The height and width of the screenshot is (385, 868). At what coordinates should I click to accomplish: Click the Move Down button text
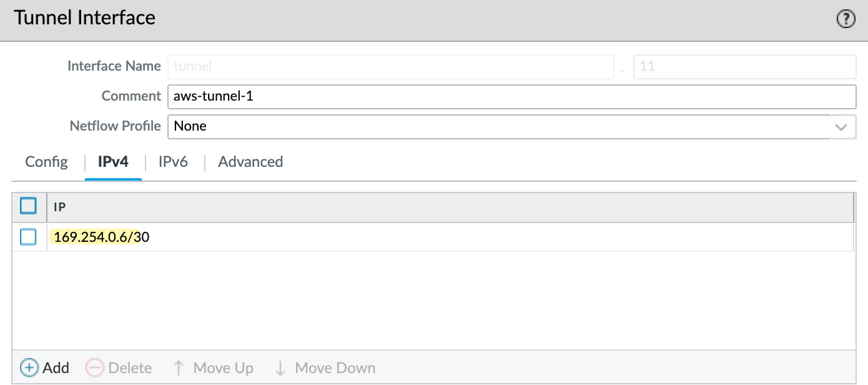click(x=335, y=367)
